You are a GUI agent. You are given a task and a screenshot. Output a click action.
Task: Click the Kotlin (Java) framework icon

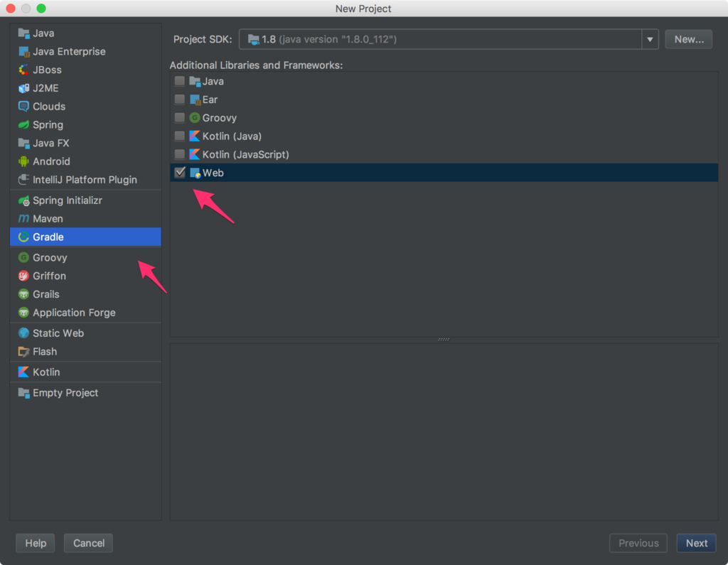195,136
